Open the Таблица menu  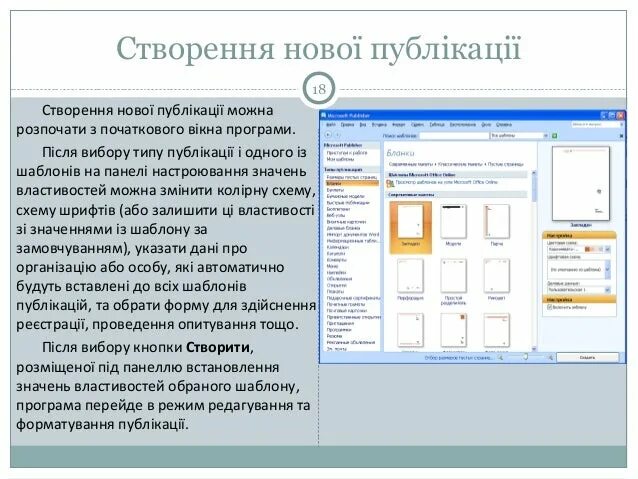point(437,125)
